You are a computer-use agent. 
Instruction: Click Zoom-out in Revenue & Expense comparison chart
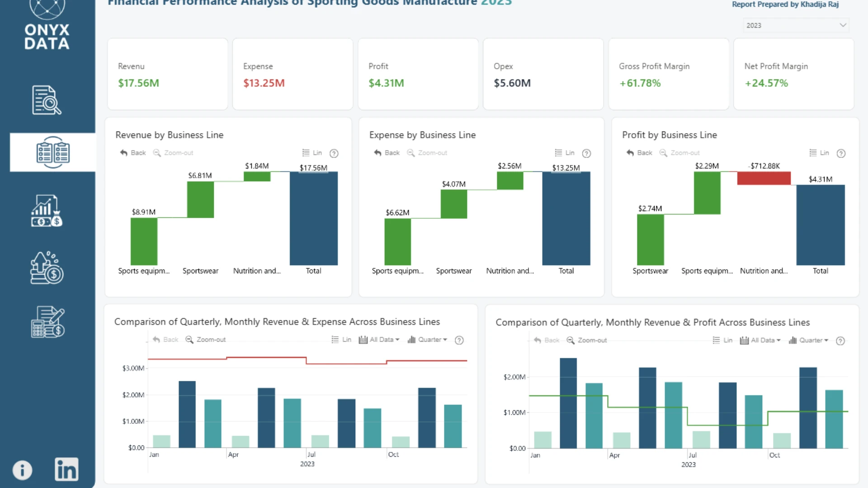point(206,339)
